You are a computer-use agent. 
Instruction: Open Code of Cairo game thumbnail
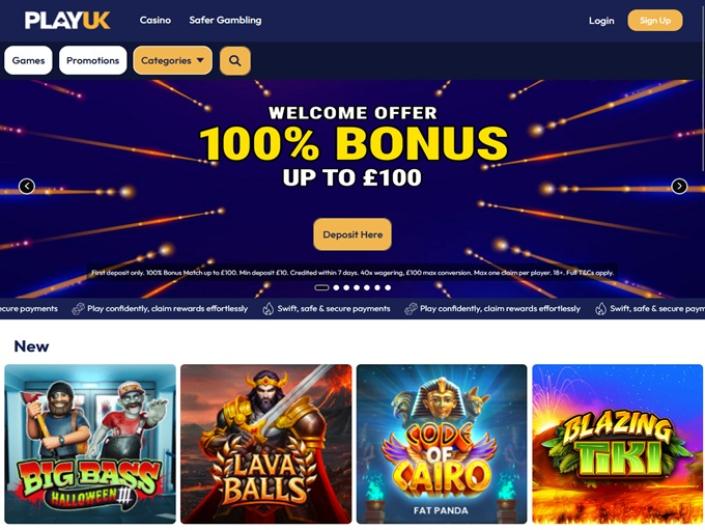coord(442,444)
